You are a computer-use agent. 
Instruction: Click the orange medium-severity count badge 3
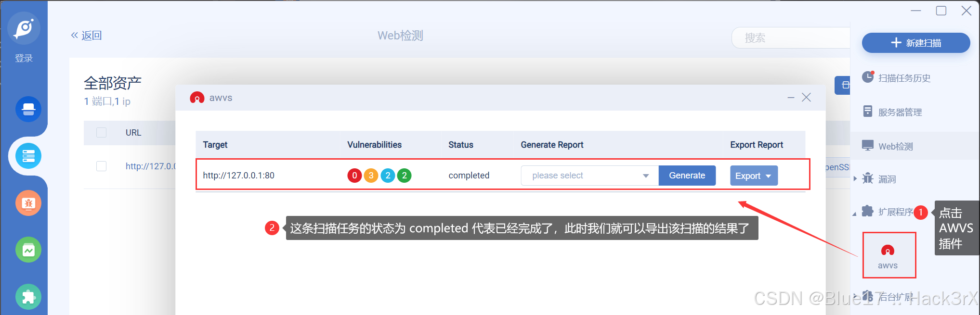point(371,176)
